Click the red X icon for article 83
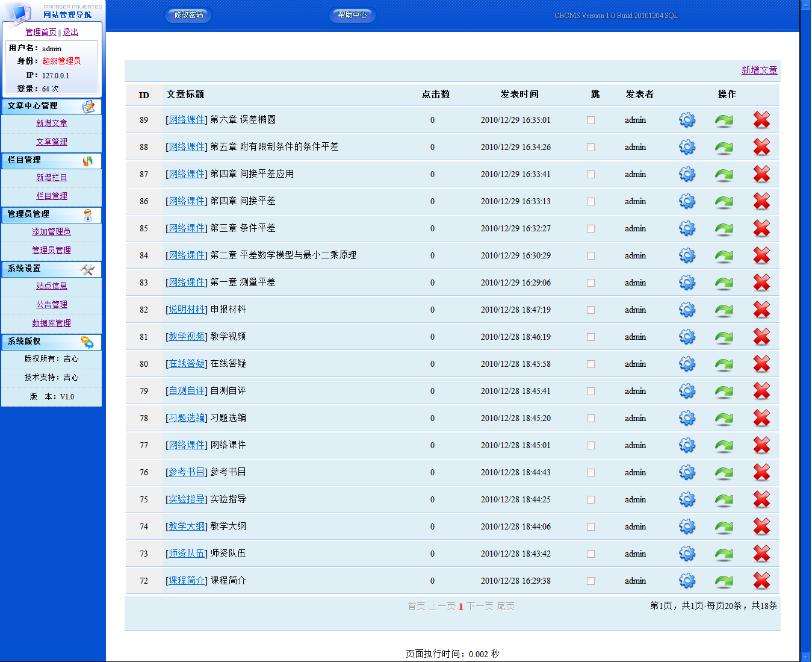 pos(761,283)
